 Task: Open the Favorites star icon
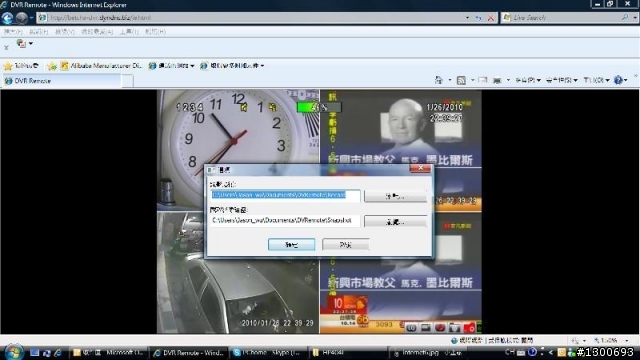[x=8, y=66]
